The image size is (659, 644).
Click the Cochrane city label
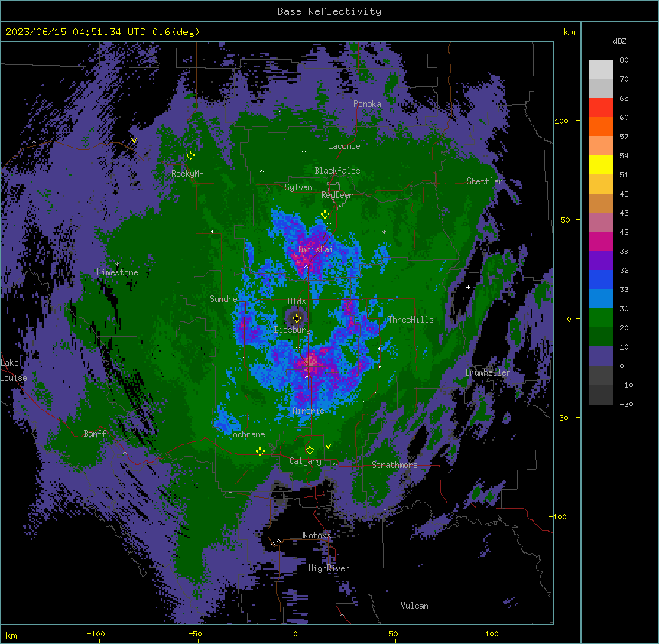coord(246,434)
